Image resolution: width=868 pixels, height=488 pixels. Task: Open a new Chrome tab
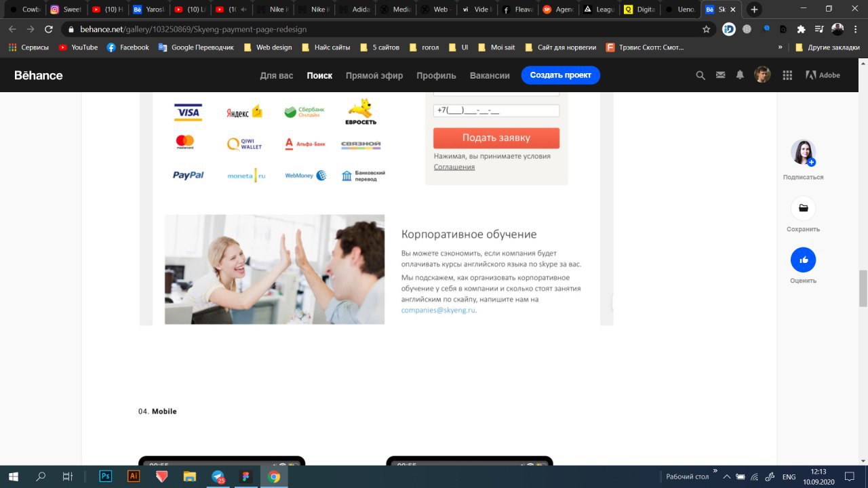coord(754,9)
